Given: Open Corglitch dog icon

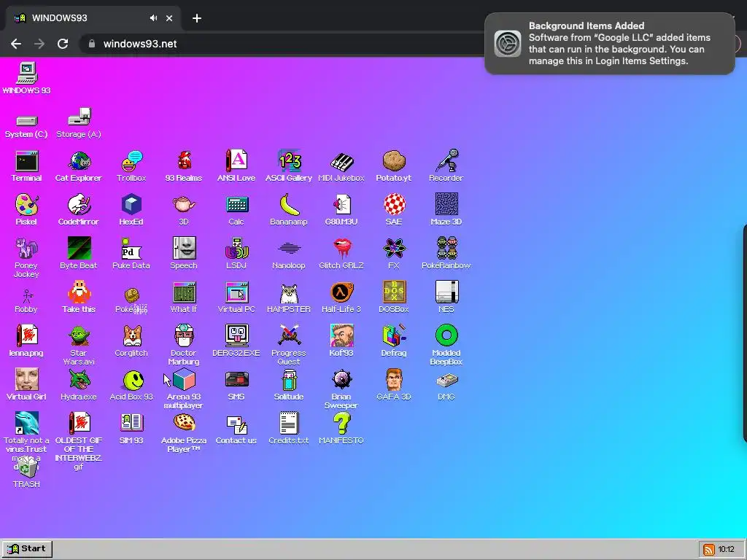Looking at the screenshot, I should [131, 335].
